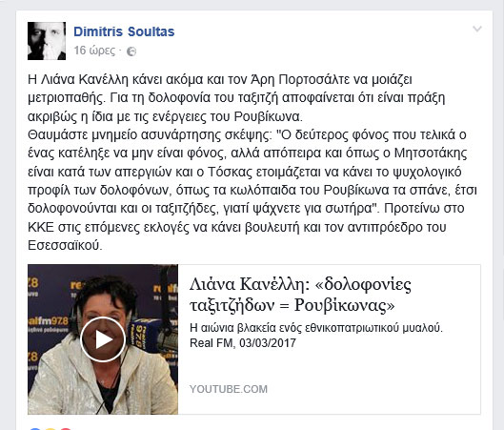Click the realfm 97.8 logo in video thumbnail
504x430 pixels.
coord(49,321)
